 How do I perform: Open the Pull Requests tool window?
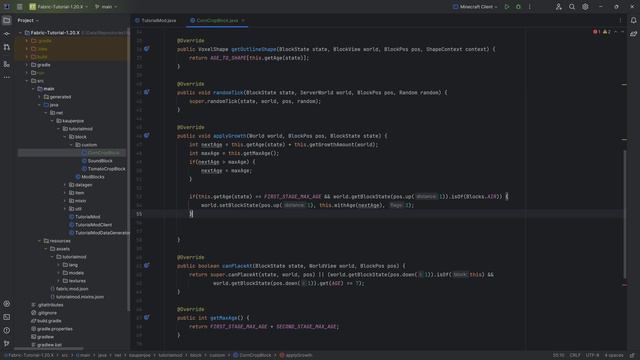(7, 47)
